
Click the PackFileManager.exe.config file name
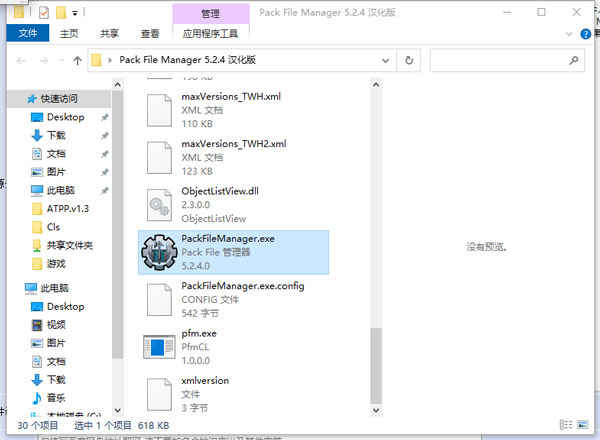(x=243, y=286)
